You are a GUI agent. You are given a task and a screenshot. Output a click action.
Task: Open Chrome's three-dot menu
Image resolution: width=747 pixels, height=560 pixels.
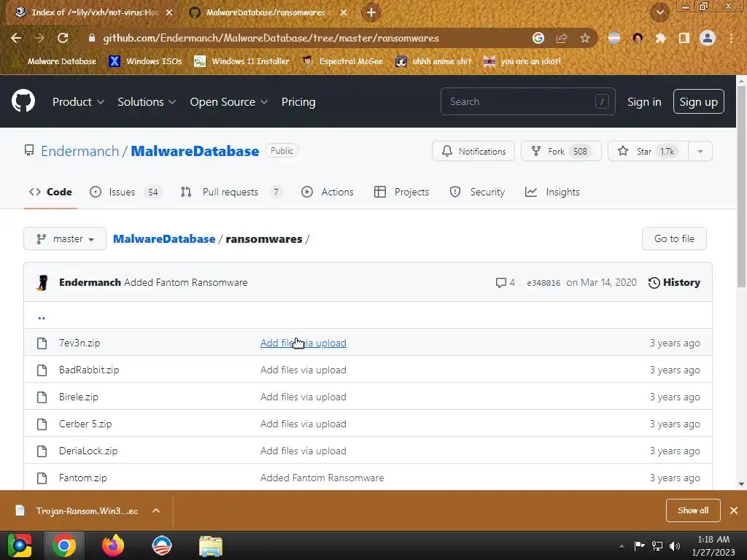(x=731, y=38)
